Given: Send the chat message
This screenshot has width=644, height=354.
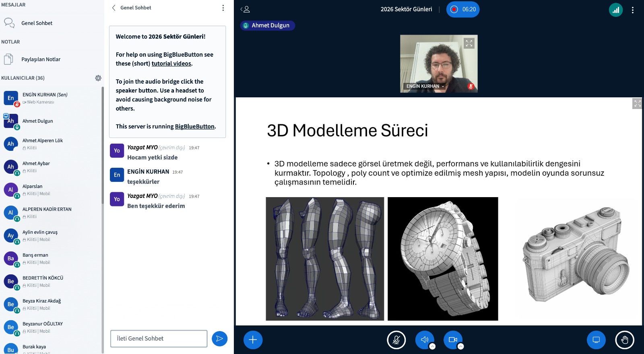Looking at the screenshot, I should [x=219, y=339].
